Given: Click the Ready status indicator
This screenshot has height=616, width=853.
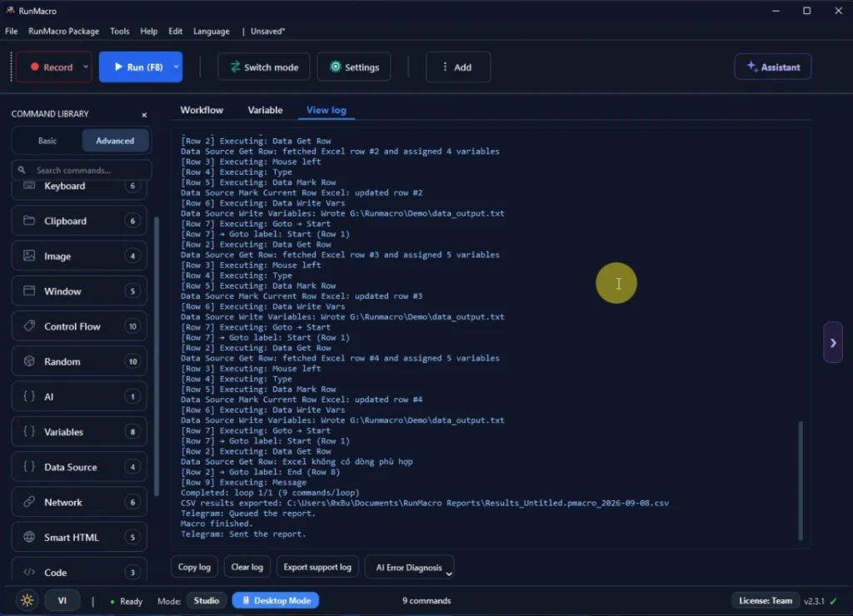Looking at the screenshot, I should (126, 601).
